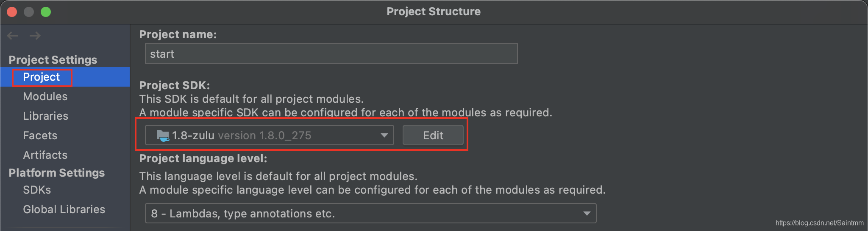Switch to Artifacts settings

tap(45, 155)
